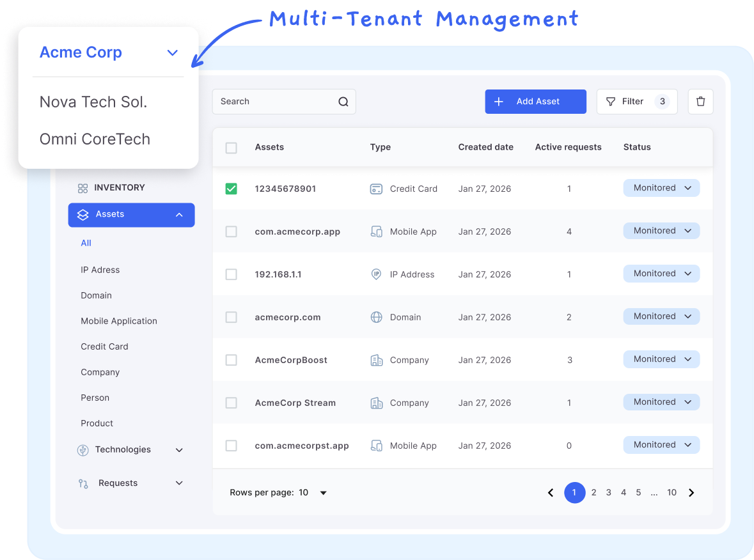Click the Credit Card type icon

(x=376, y=189)
